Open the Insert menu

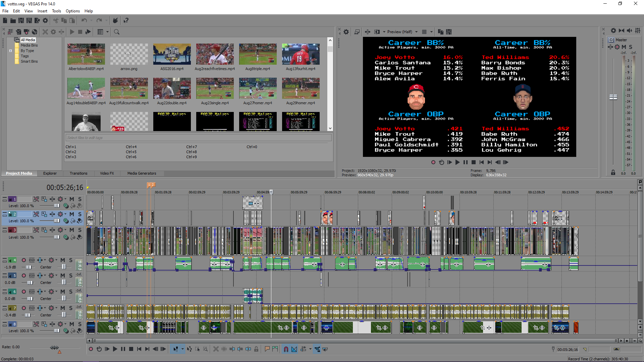tap(42, 11)
